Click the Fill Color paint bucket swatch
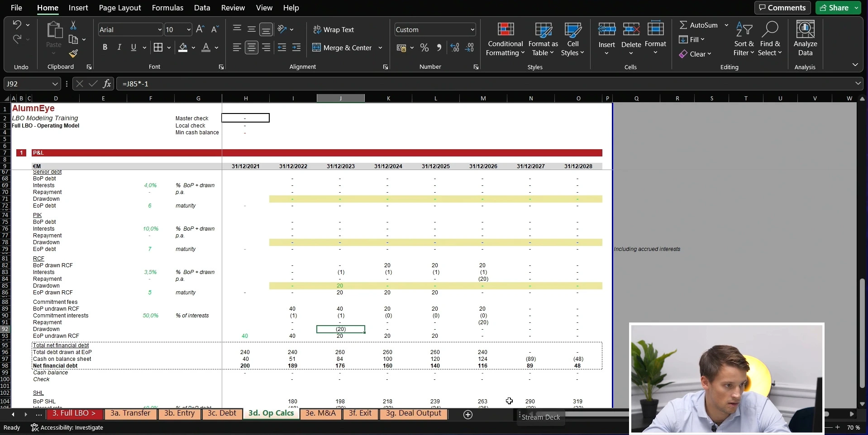Screen dimensions: 868x435 coord(183,47)
